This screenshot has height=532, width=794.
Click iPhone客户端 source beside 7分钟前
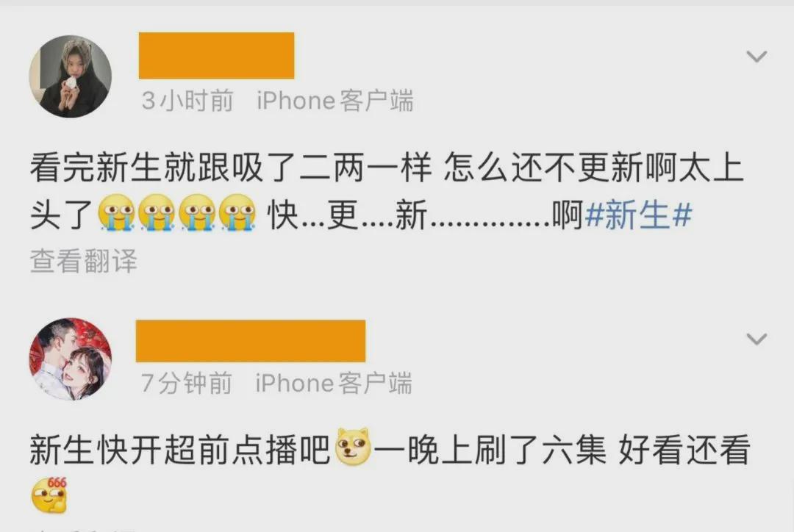pos(334,383)
